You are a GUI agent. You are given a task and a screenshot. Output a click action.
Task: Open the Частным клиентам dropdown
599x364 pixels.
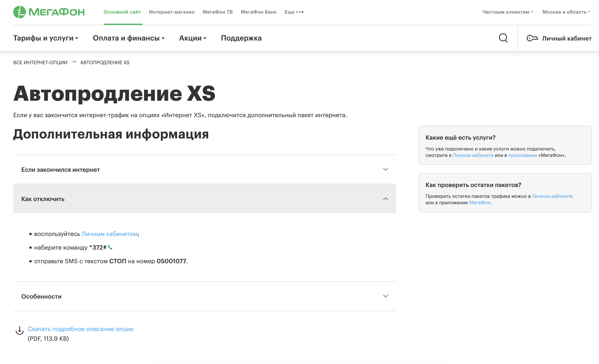pyautogui.click(x=508, y=12)
